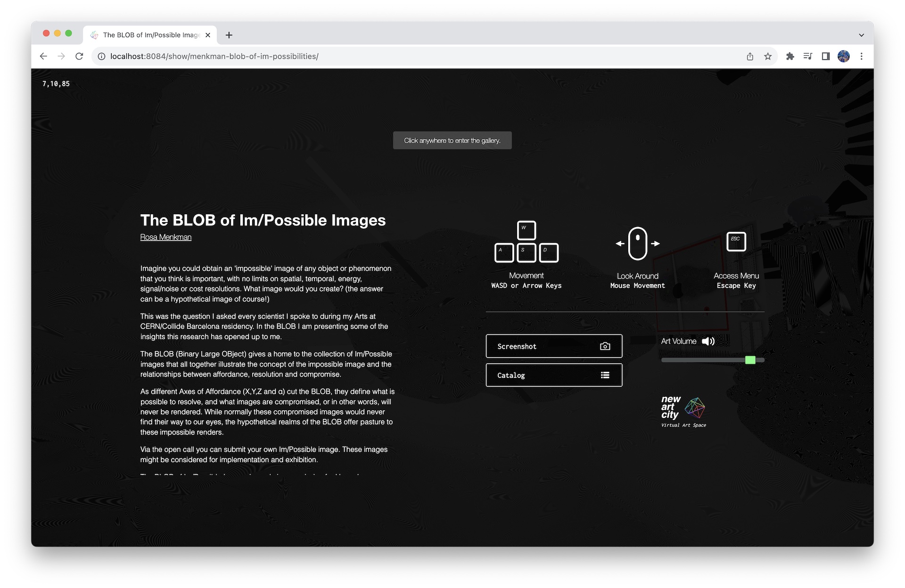Image resolution: width=905 pixels, height=588 pixels.
Task: Select the Screenshot button
Action: point(554,345)
